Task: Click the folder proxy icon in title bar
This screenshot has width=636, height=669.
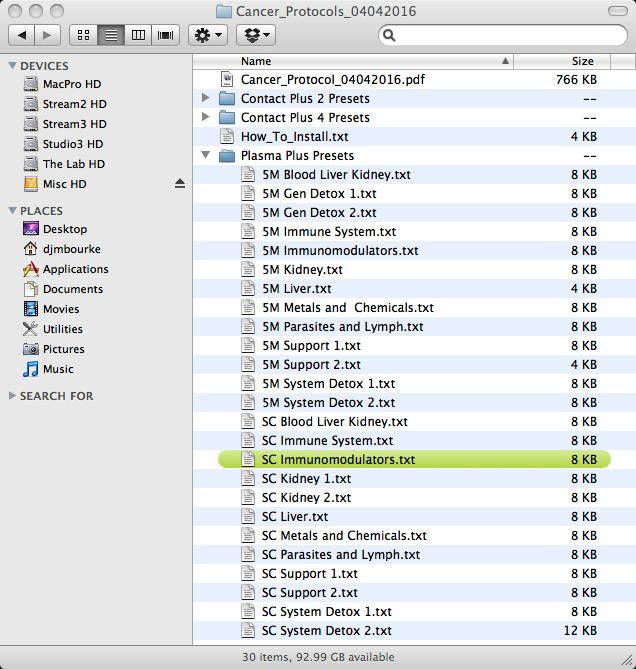Action: click(x=224, y=11)
